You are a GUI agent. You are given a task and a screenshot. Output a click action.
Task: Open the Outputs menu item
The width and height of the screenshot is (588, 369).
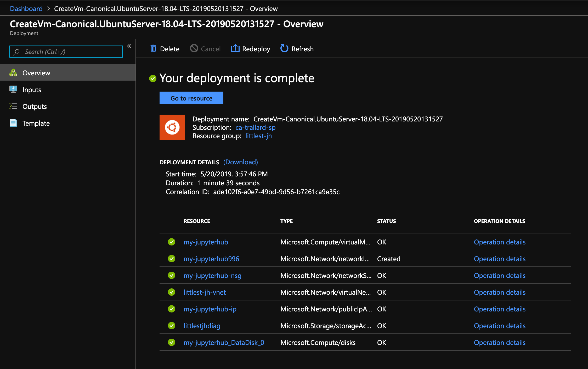[x=35, y=107]
